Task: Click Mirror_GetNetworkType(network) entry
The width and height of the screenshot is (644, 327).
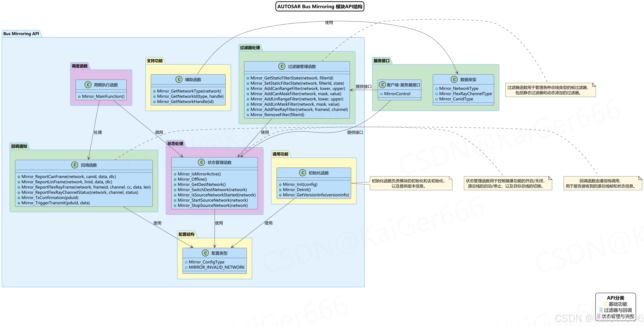Action: pos(187,91)
